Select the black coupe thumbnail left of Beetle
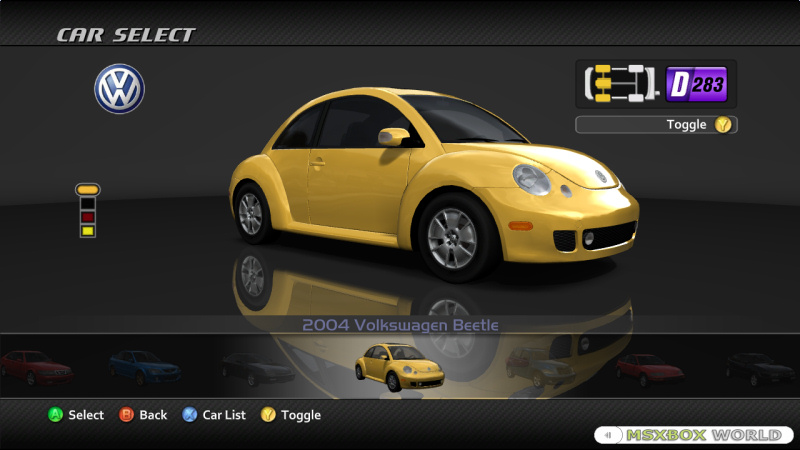The image size is (800, 450). tap(257, 370)
